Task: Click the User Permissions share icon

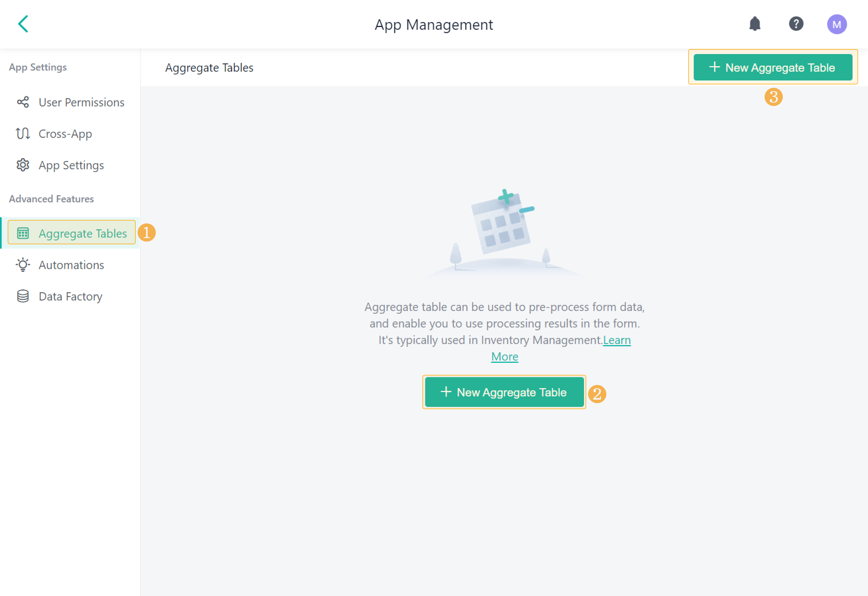Action: pyautogui.click(x=23, y=102)
